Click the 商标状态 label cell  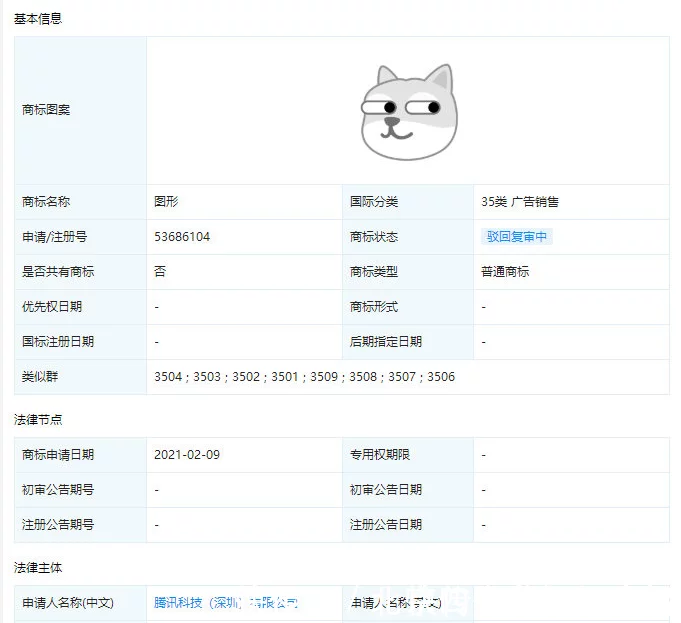point(408,237)
